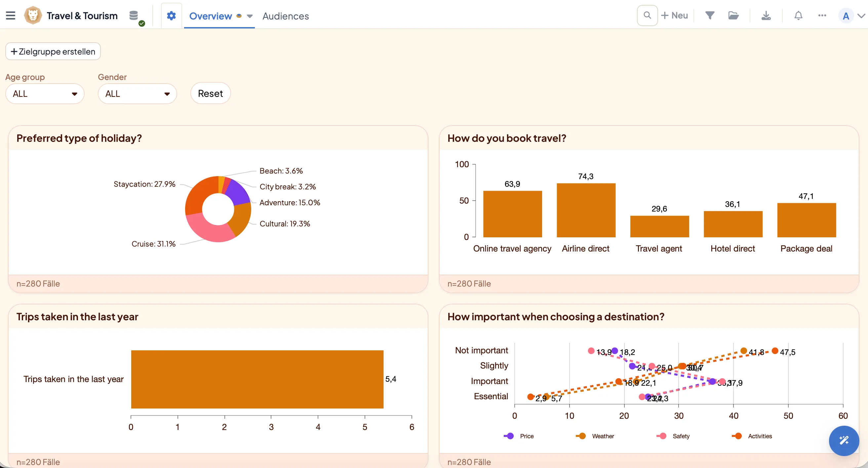The height and width of the screenshot is (468, 868).
Task: Click 'How important when choosing a destination?' title
Action: [556, 317]
